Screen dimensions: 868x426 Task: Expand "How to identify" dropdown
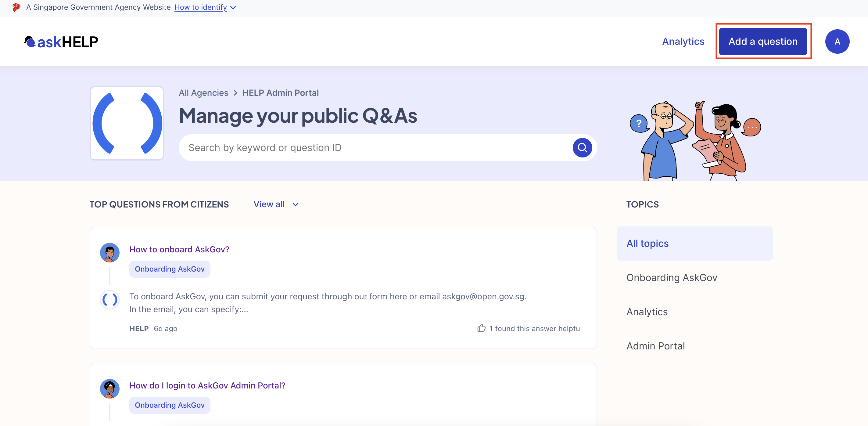(x=205, y=7)
